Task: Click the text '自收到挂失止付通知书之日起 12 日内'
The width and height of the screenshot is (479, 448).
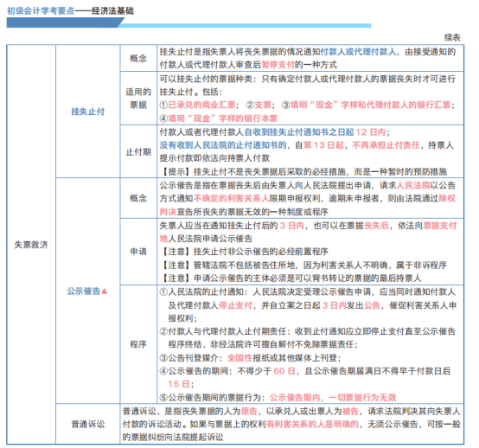Action: 315,132
